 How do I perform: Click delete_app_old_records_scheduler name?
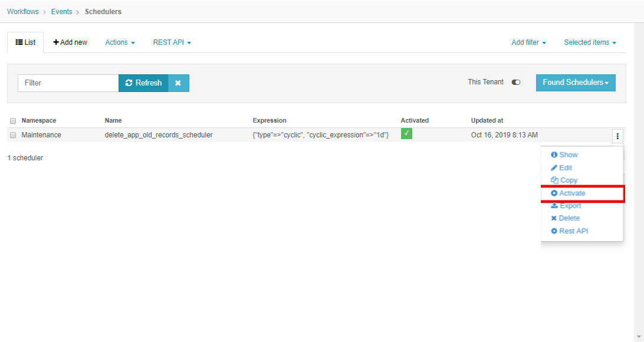159,135
